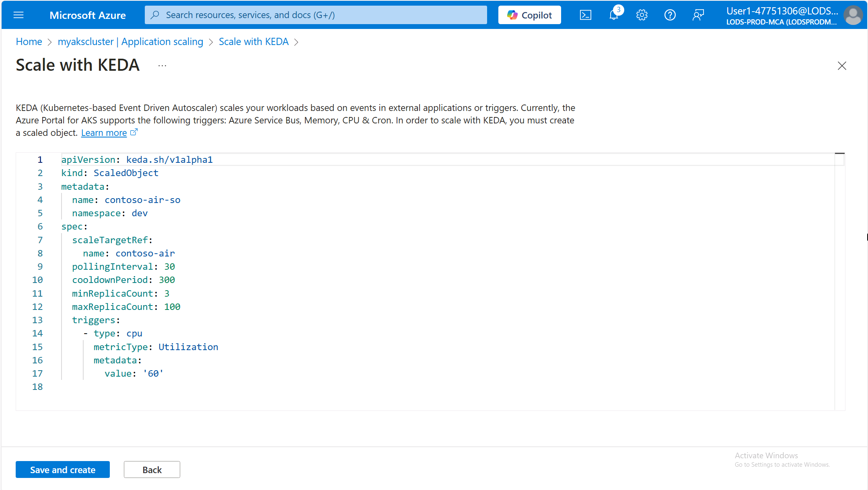
Task: Click line 12 maxReplicaCount value
Action: pos(172,306)
